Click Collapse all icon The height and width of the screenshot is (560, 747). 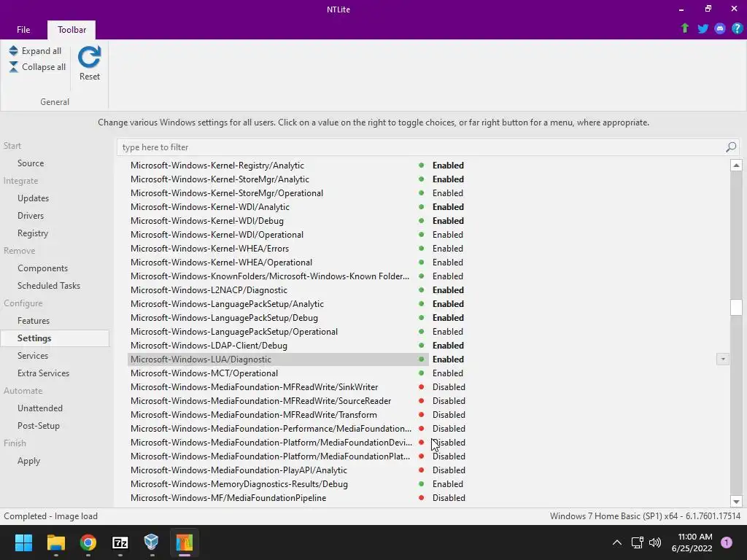click(13, 66)
